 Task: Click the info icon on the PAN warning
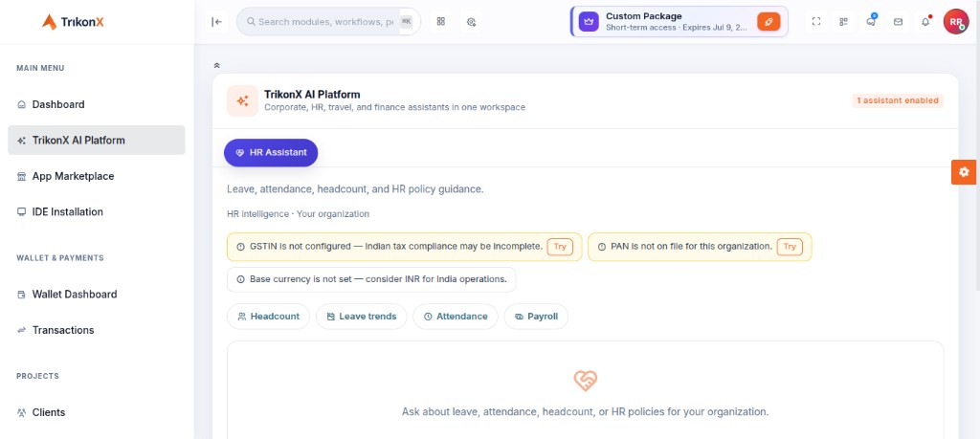pyautogui.click(x=602, y=247)
